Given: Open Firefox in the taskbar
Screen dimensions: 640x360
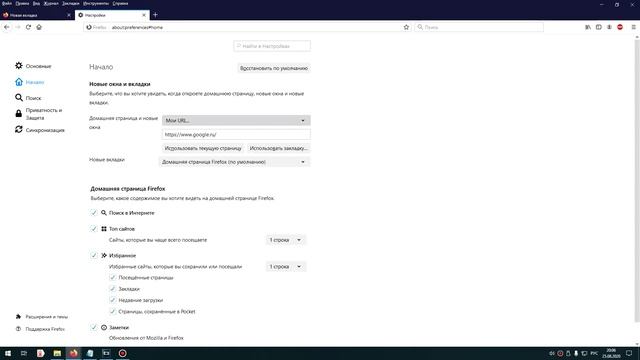Looking at the screenshot, I should tap(73, 353).
